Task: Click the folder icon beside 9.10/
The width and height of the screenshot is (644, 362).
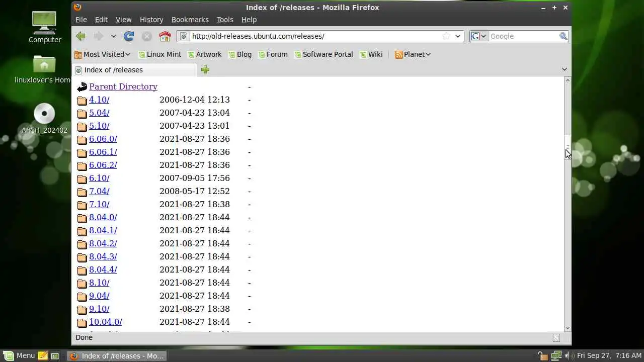Action: (82, 310)
